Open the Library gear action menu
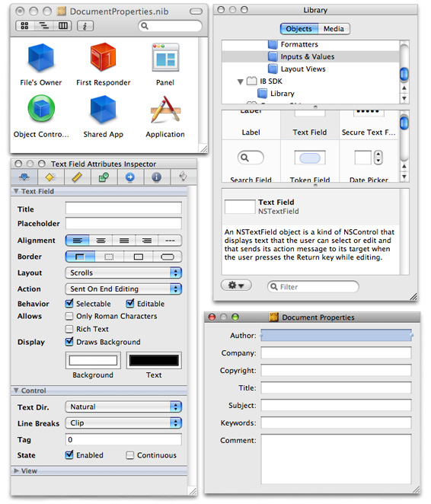The width and height of the screenshot is (431, 504). 236,285
